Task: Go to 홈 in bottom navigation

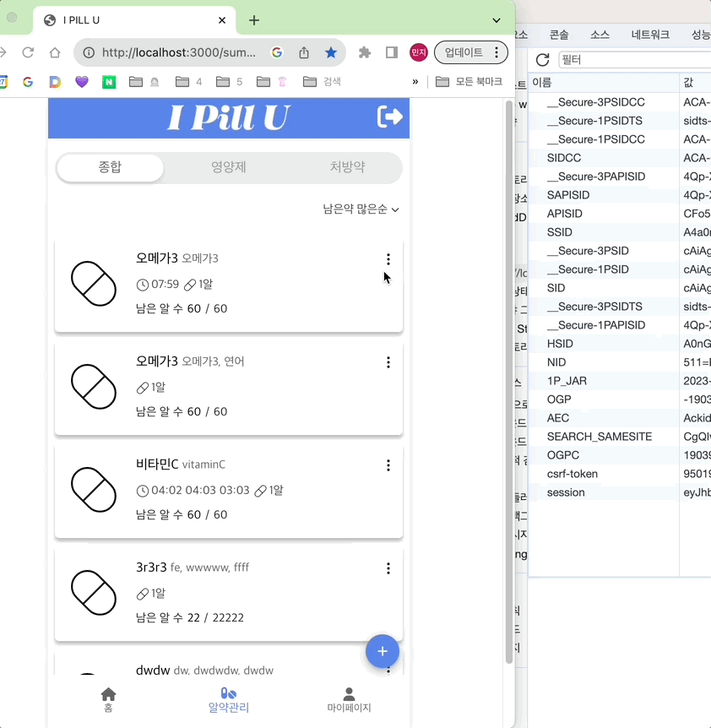Action: coord(108,699)
